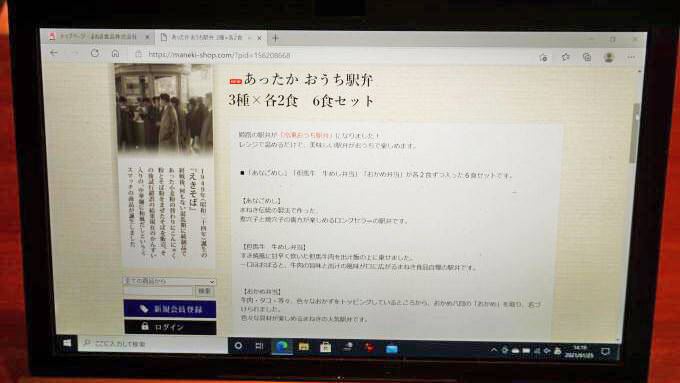680x383 pixels.
Task: Close the first browser tab
Action: [147, 37]
